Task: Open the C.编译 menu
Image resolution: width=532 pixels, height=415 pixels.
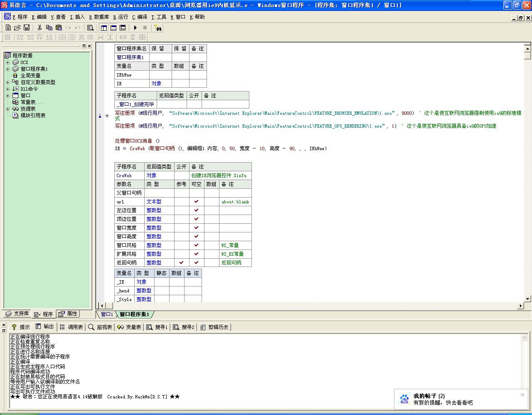Action: tap(140, 17)
